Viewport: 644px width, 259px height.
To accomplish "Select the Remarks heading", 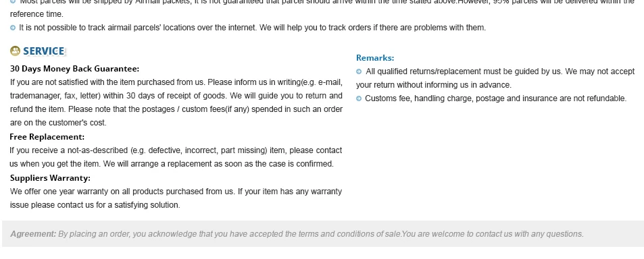I will tap(375, 58).
